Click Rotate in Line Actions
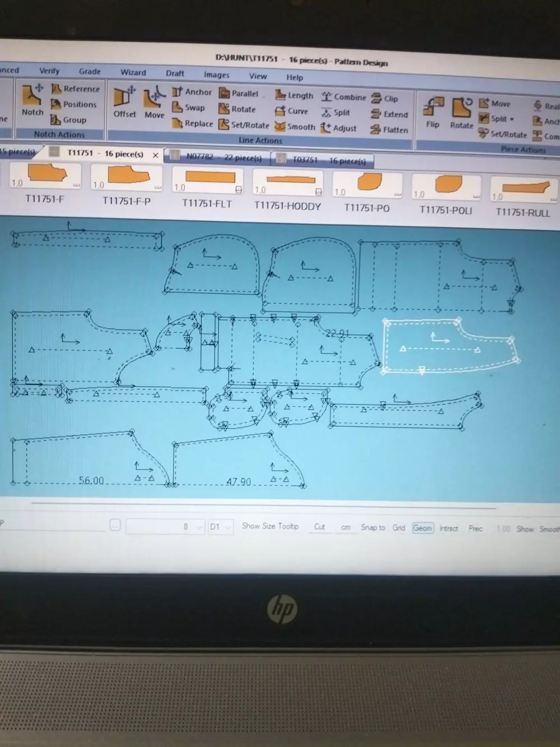Viewport: 560px width, 747px height. click(x=237, y=109)
